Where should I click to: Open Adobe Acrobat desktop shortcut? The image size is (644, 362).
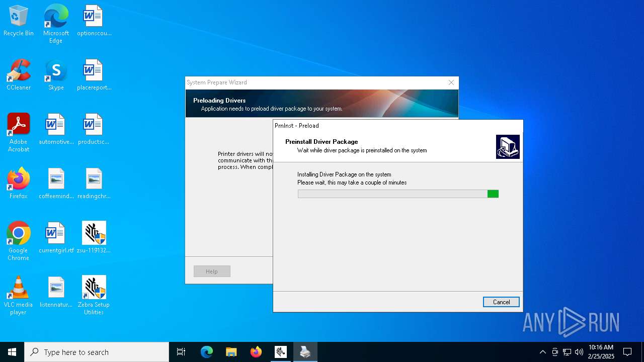19,133
